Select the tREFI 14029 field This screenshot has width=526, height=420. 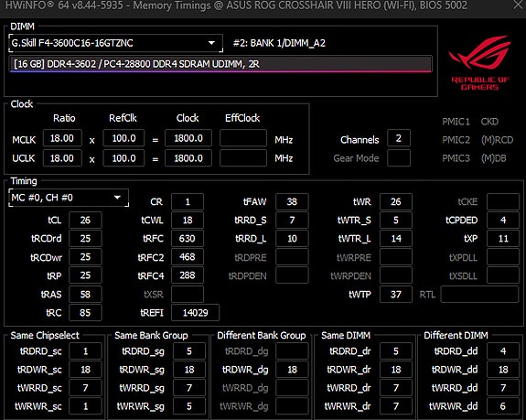(x=195, y=313)
